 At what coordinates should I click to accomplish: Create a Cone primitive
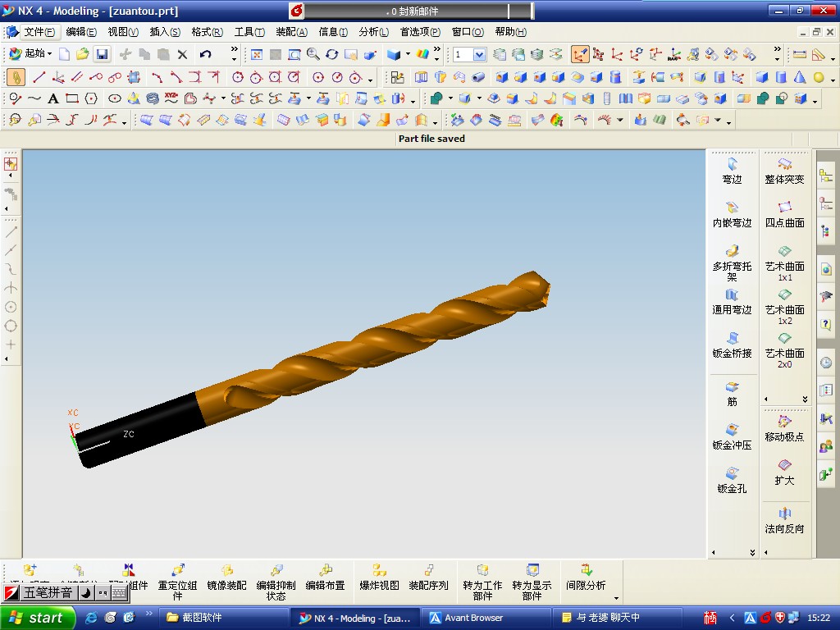[800, 77]
